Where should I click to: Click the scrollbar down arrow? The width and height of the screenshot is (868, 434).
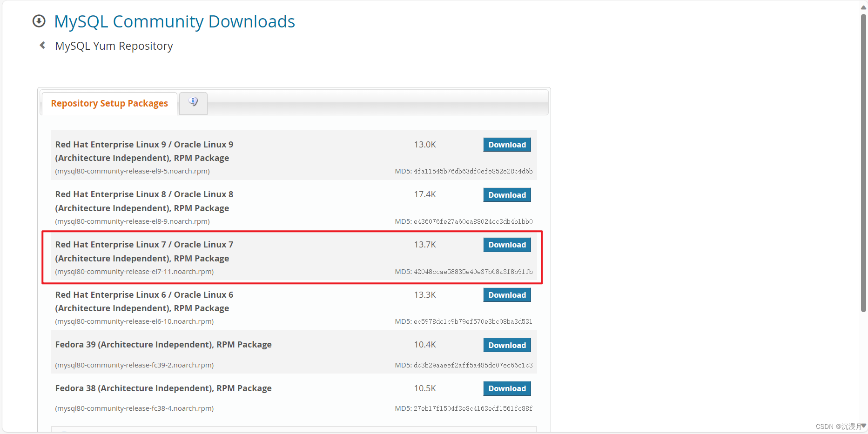tap(863, 426)
